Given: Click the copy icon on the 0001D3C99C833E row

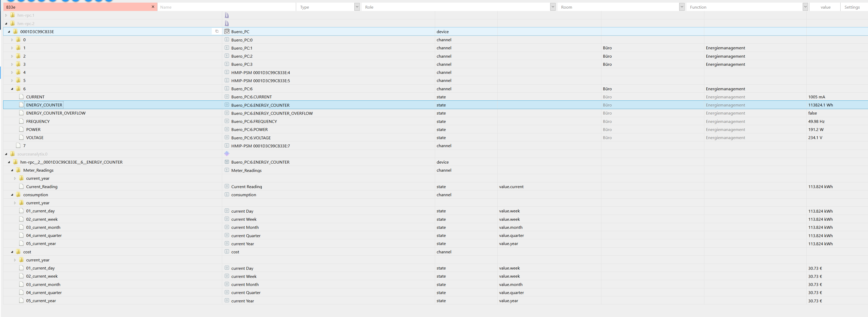Looking at the screenshot, I should (x=217, y=31).
